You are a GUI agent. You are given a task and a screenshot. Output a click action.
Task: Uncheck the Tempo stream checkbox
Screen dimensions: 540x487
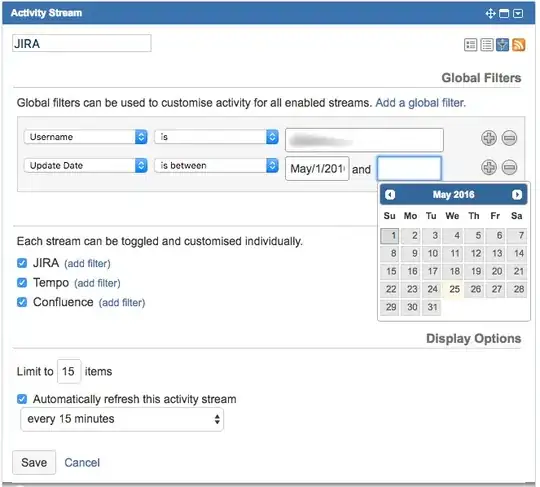pos(22,283)
